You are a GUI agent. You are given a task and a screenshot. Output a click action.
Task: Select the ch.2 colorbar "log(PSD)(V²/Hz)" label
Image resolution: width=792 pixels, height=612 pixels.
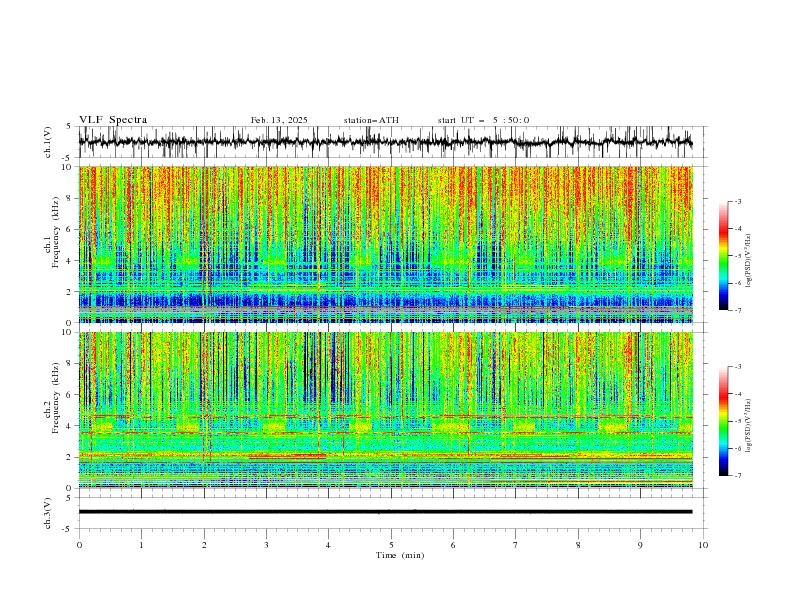[x=748, y=425]
